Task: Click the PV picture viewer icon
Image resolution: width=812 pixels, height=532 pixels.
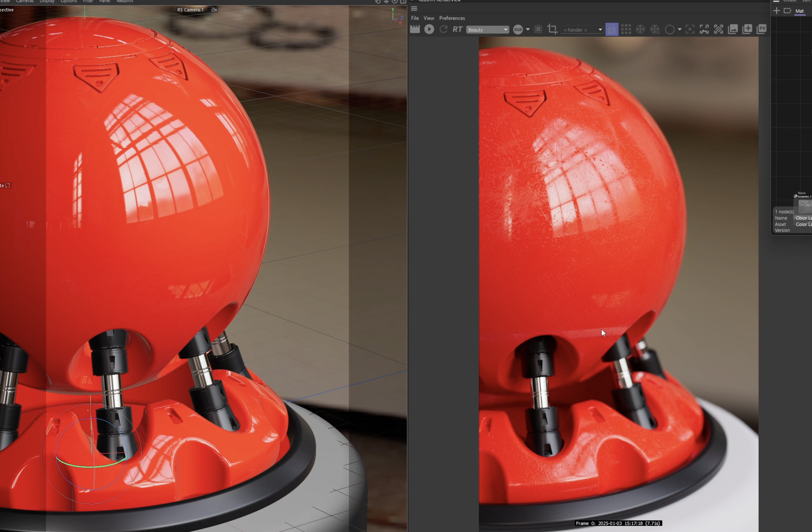Action: point(761,29)
